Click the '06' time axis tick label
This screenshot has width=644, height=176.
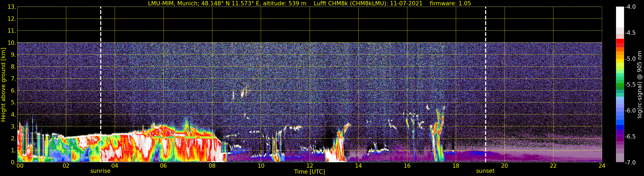[x=163, y=166]
